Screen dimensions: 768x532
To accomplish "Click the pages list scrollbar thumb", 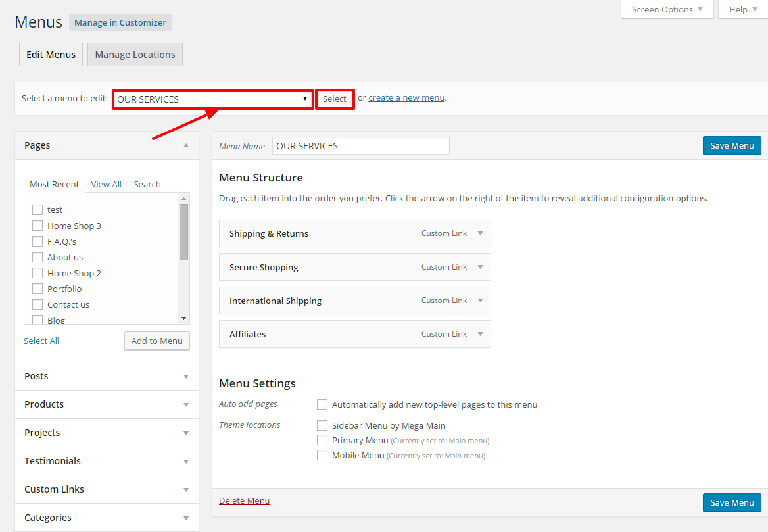I will (x=183, y=231).
